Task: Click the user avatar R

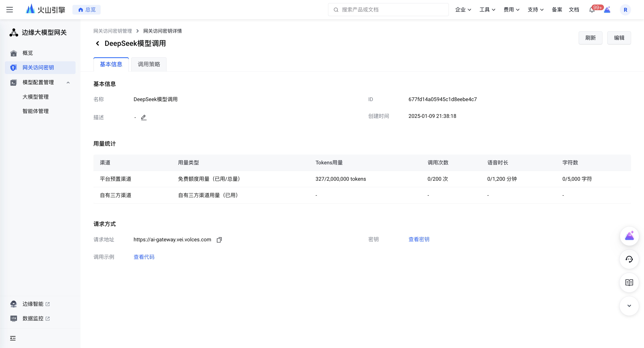Action: coord(625,10)
